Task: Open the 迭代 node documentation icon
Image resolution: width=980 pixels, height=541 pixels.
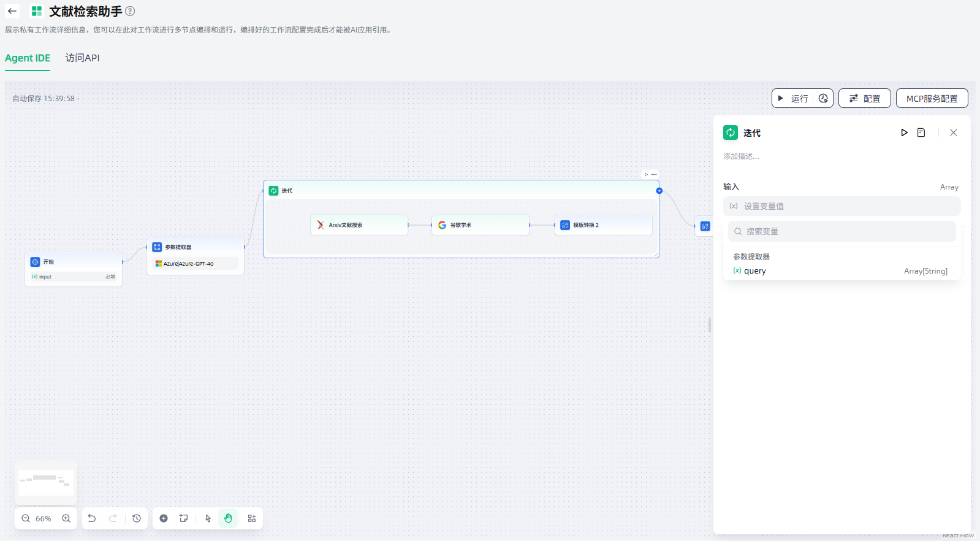Action: [x=921, y=132]
